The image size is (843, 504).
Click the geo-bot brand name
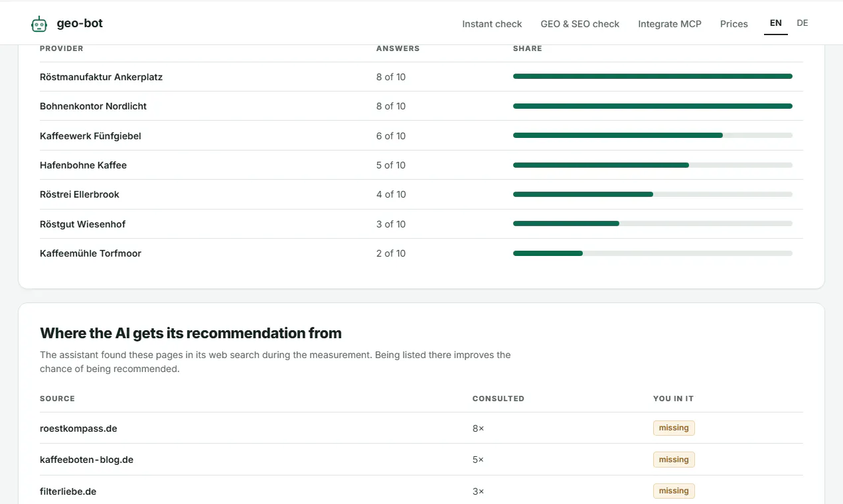(x=80, y=24)
